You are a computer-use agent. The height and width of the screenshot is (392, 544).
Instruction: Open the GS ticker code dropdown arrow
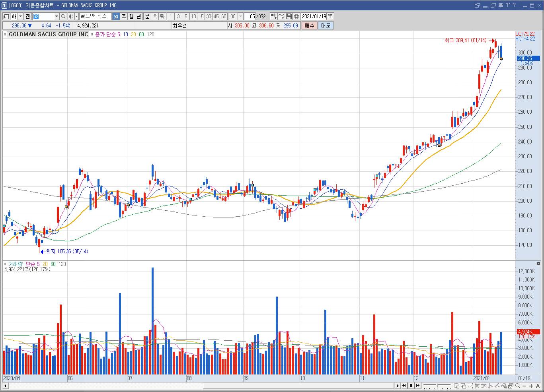(x=57, y=16)
